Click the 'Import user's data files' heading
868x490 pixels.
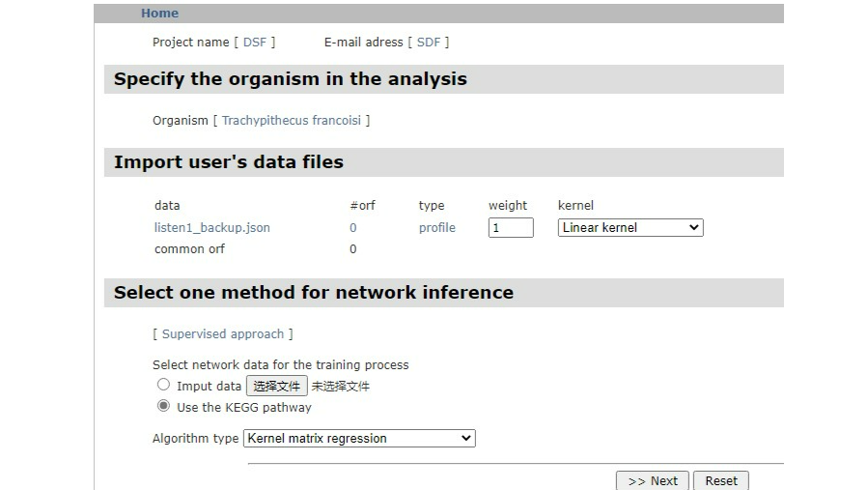tap(229, 162)
